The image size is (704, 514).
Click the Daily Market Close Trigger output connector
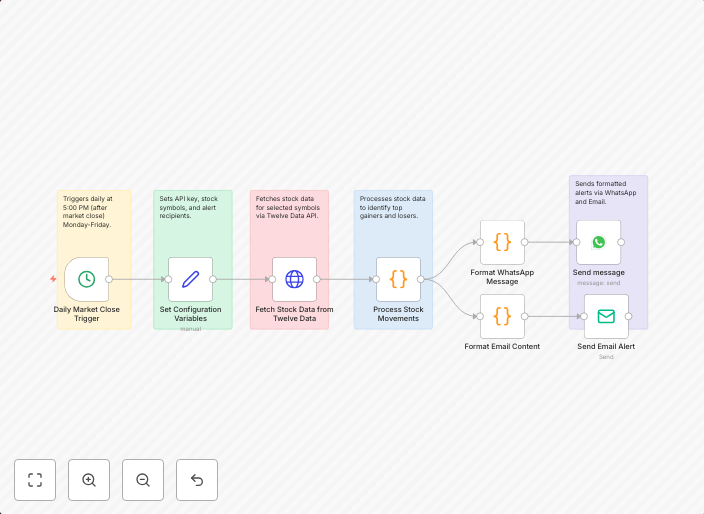point(109,279)
